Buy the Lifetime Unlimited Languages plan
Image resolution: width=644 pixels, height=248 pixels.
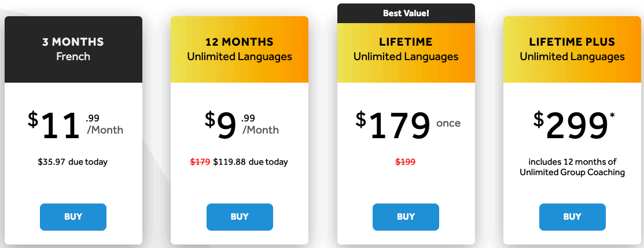click(x=406, y=217)
